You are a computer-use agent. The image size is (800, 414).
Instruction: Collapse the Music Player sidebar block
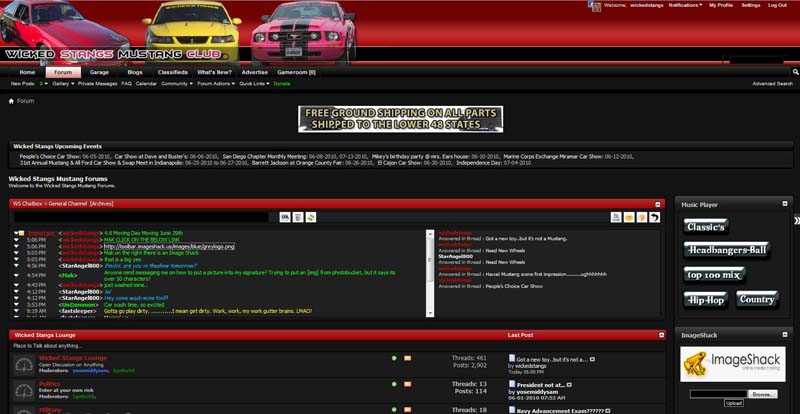pos(785,204)
